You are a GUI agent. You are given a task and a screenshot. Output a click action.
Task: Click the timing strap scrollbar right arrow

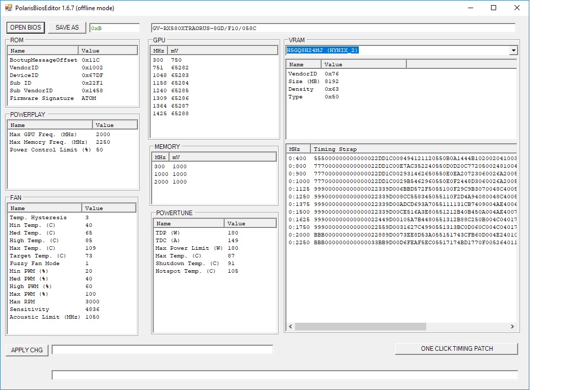click(512, 327)
